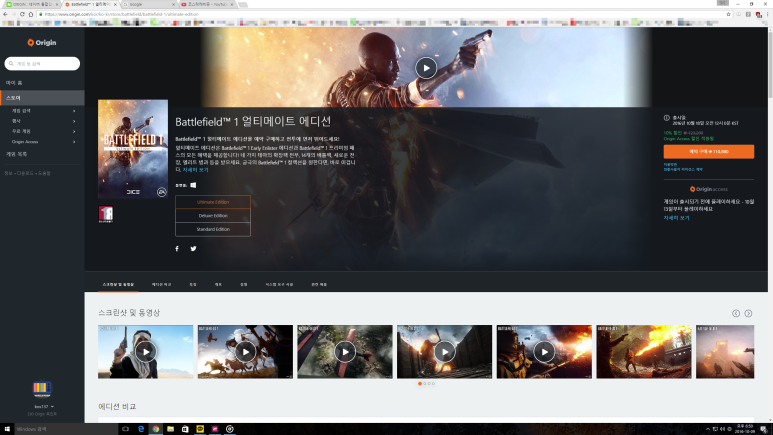Expand the second store submenu chevron

[74, 121]
